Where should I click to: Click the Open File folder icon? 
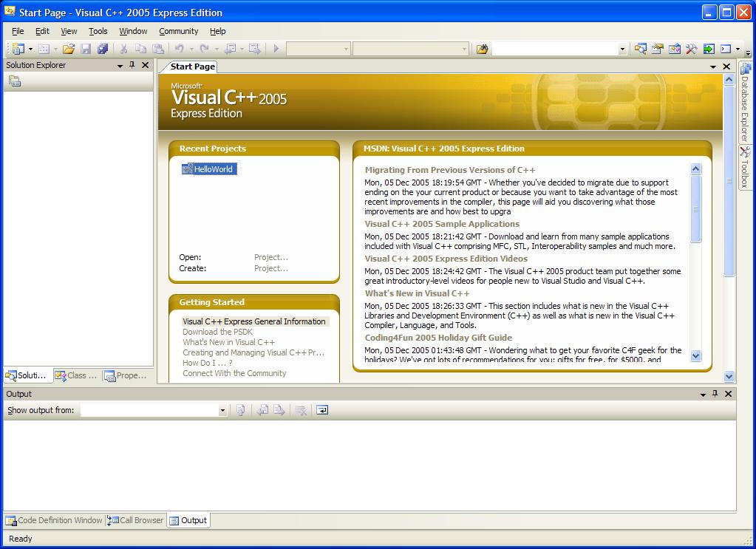[x=69, y=49]
